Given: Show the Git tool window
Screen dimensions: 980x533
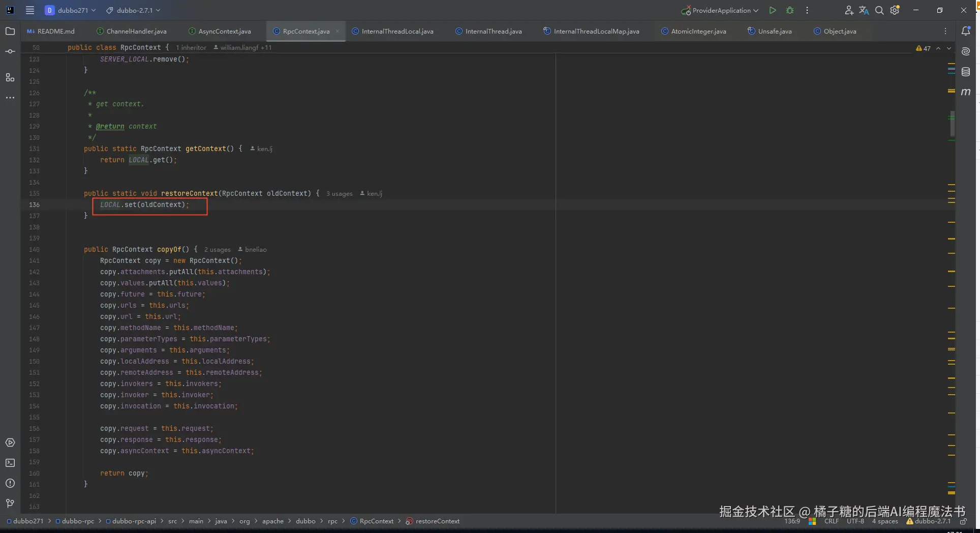Looking at the screenshot, I should pyautogui.click(x=10, y=504).
